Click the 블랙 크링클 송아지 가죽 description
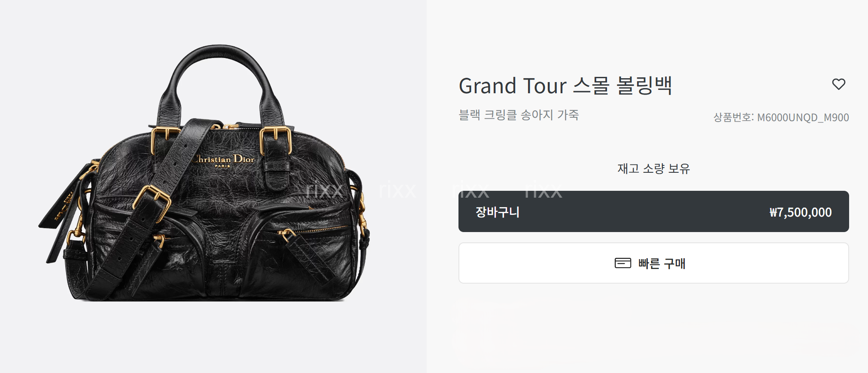Screen dimensions: 868x373 (519, 115)
